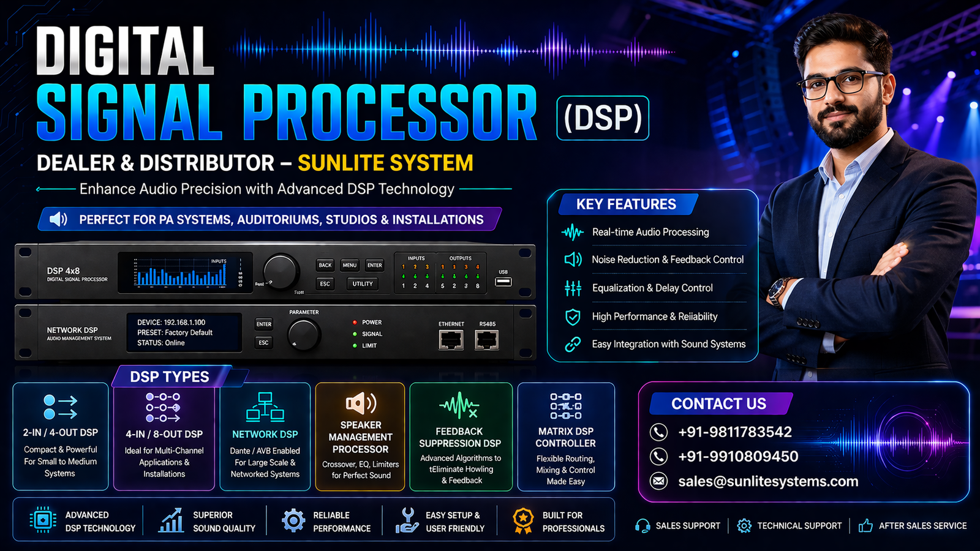Click the BACK button on the DSP 4x8

325,265
